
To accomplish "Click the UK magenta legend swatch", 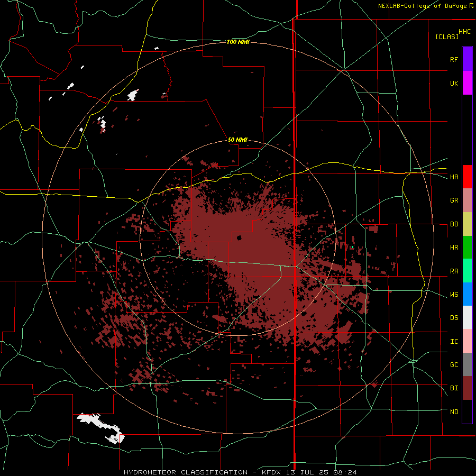I will click(467, 83).
